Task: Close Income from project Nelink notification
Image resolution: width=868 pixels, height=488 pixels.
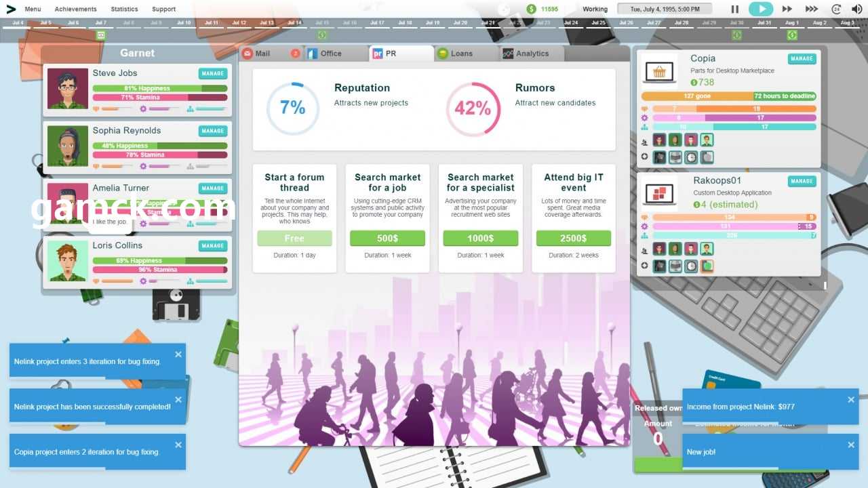Action: tap(851, 400)
